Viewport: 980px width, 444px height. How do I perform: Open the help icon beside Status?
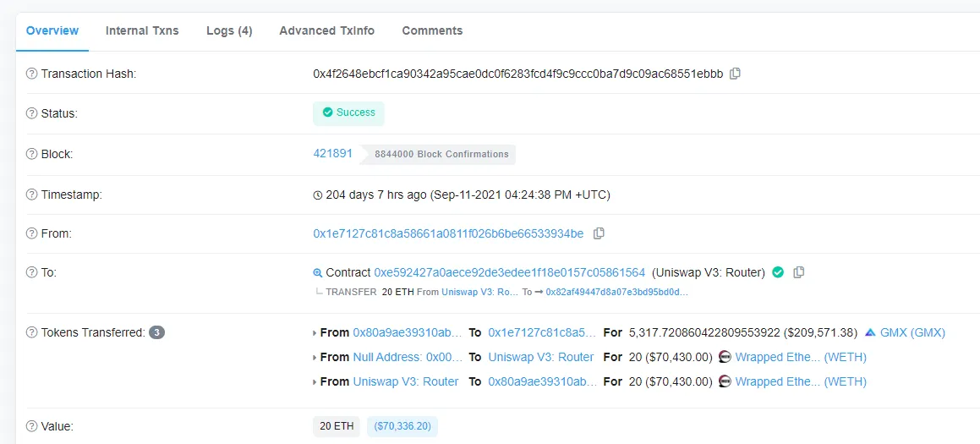(31, 114)
